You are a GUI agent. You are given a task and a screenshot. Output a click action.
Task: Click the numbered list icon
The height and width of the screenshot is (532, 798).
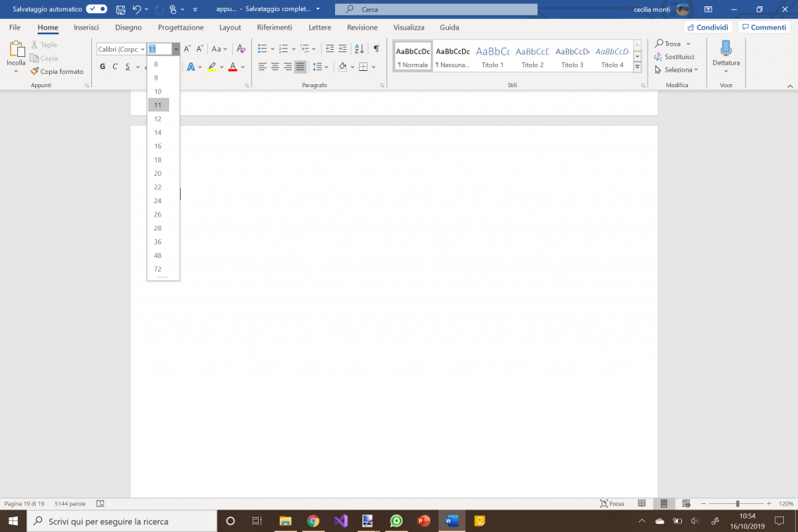[284, 49]
